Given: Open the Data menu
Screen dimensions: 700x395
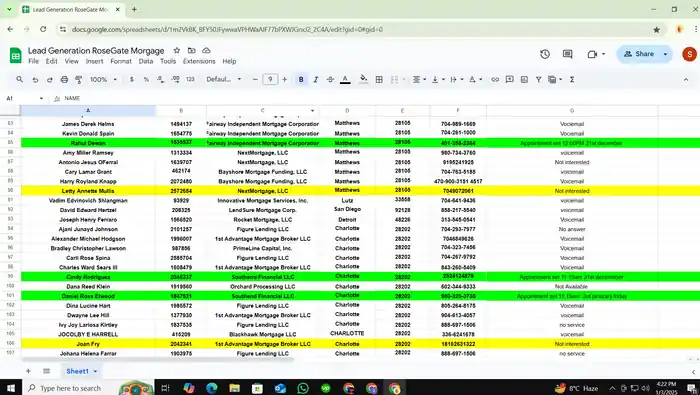Looking at the screenshot, I should 146,61.
